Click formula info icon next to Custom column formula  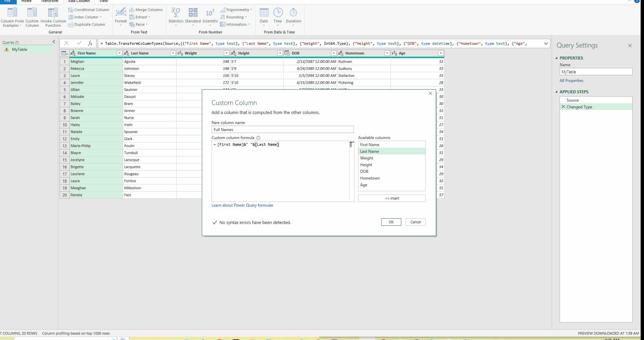[x=258, y=138]
